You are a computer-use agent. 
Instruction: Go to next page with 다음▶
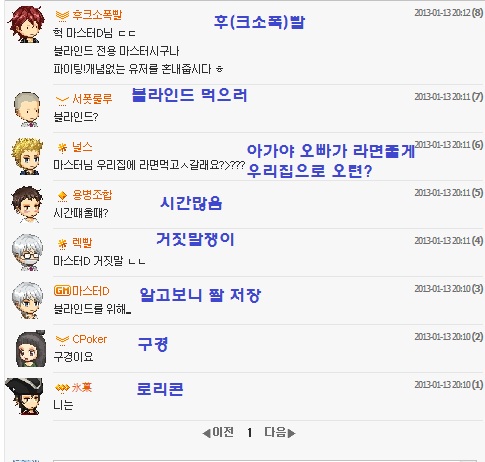280,432
